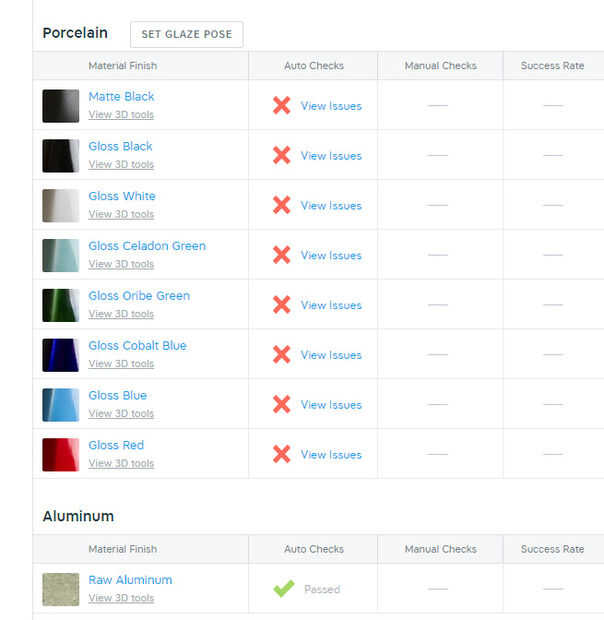View issues for Gloss Oribe Green
The width and height of the screenshot is (604, 620).
[x=331, y=305]
